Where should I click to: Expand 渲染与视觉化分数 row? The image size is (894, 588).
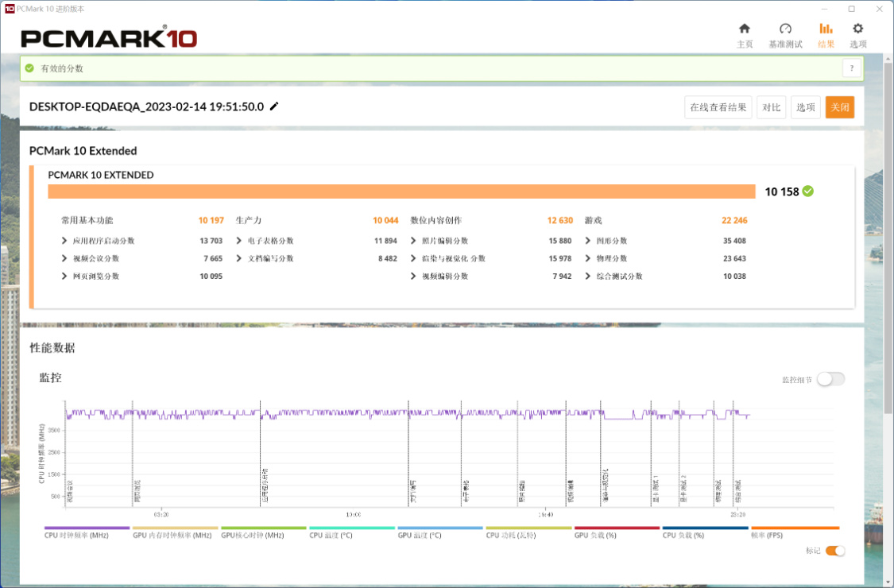[413, 258]
